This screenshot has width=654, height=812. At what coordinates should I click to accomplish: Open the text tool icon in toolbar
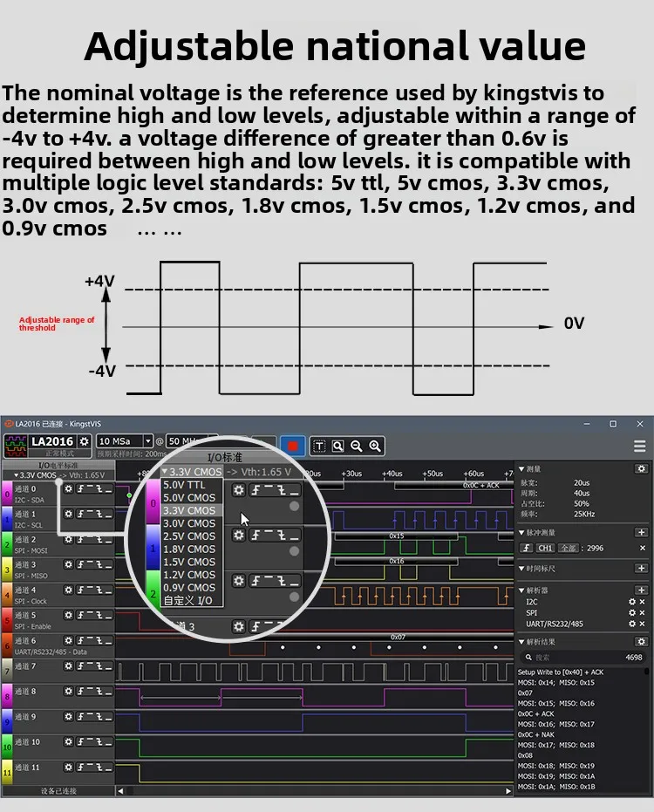[319, 446]
